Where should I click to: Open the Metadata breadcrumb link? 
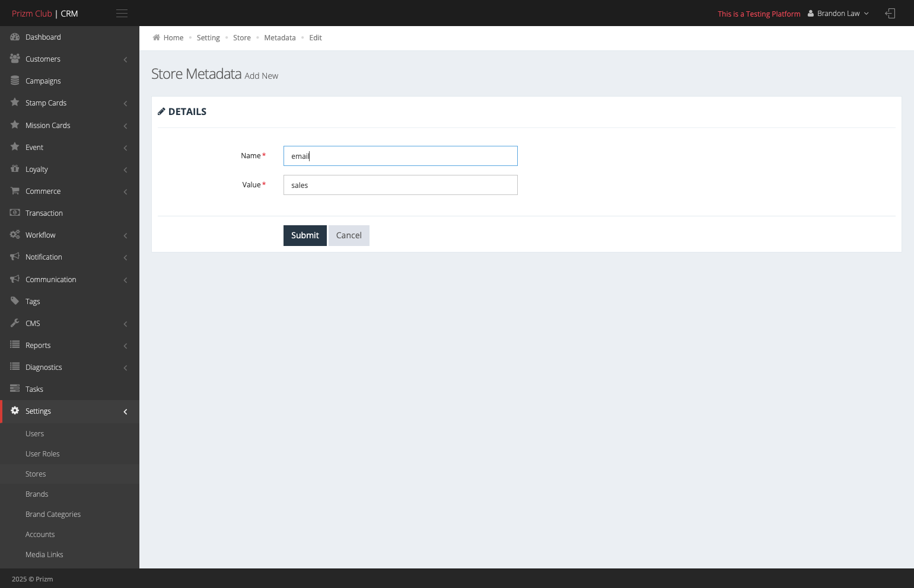coord(280,37)
